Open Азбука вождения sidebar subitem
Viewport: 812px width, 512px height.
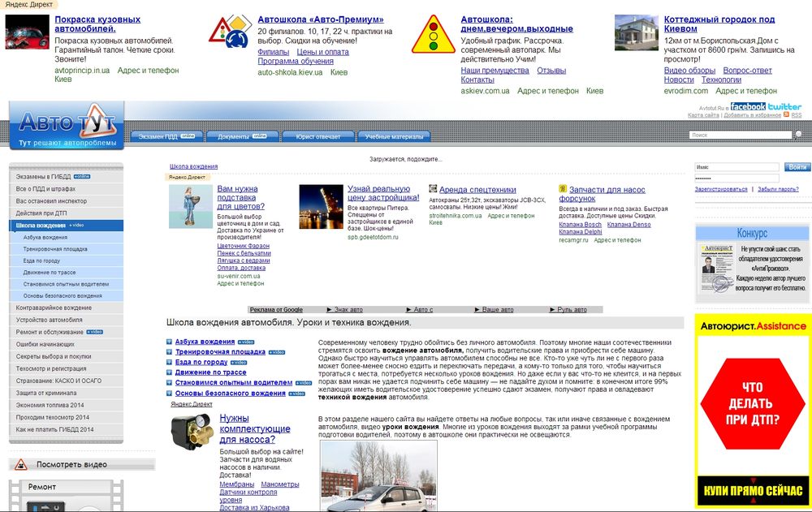pyautogui.click(x=67, y=237)
